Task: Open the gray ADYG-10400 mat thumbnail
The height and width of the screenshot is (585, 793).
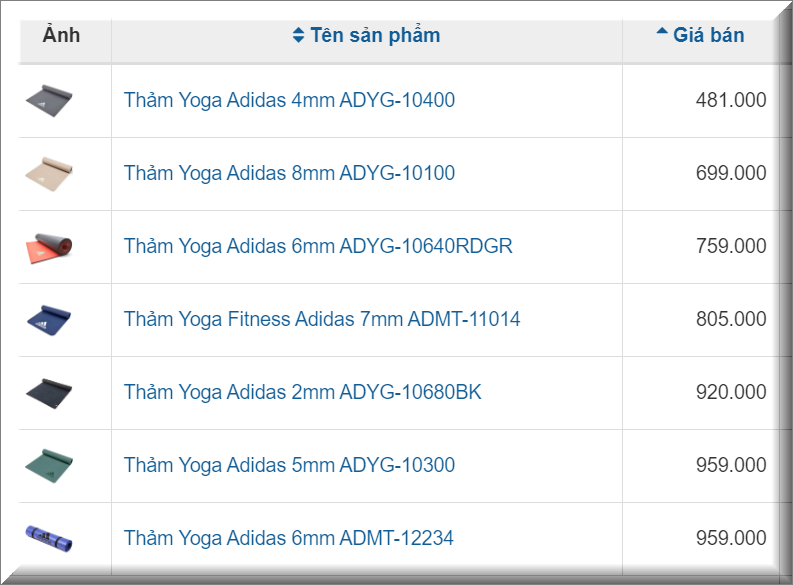Action: tap(49, 101)
